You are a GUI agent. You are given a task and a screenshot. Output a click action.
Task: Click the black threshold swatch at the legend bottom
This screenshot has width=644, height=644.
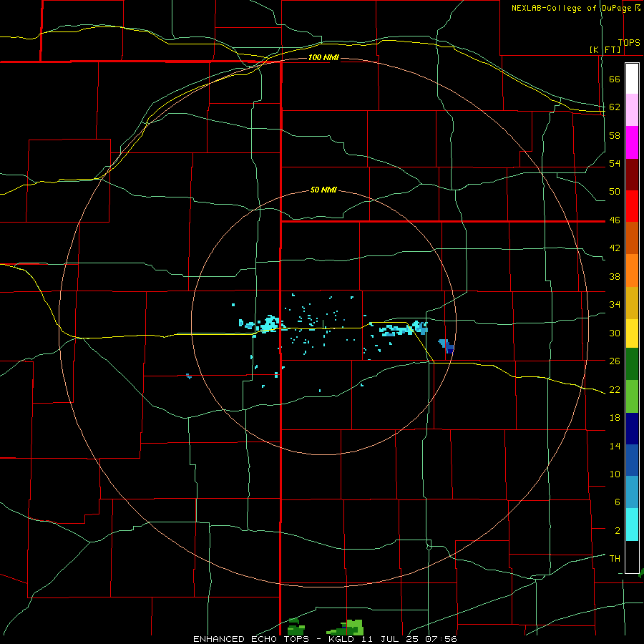click(632, 557)
